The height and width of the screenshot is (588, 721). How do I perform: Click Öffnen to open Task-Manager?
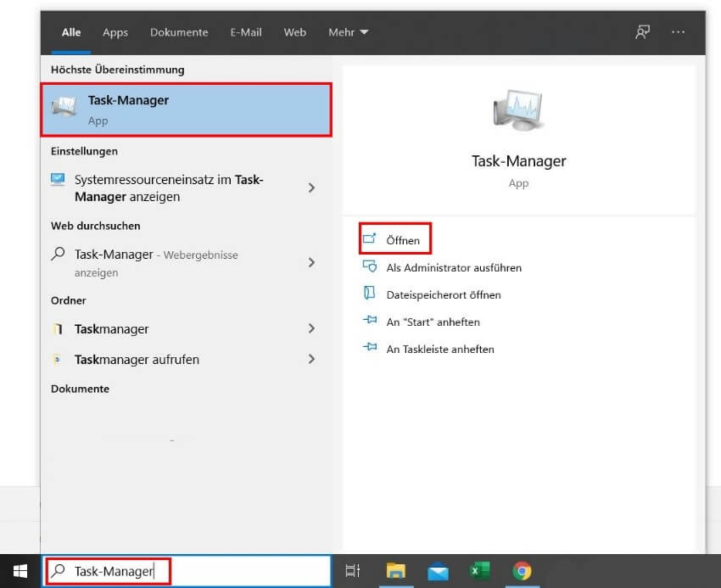395,238
